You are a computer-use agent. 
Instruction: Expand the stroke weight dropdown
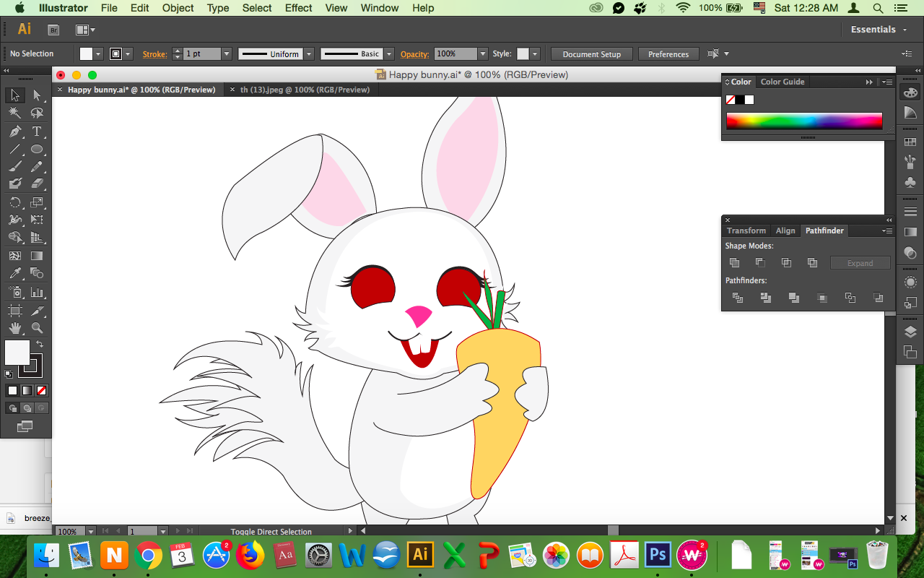[x=226, y=54]
